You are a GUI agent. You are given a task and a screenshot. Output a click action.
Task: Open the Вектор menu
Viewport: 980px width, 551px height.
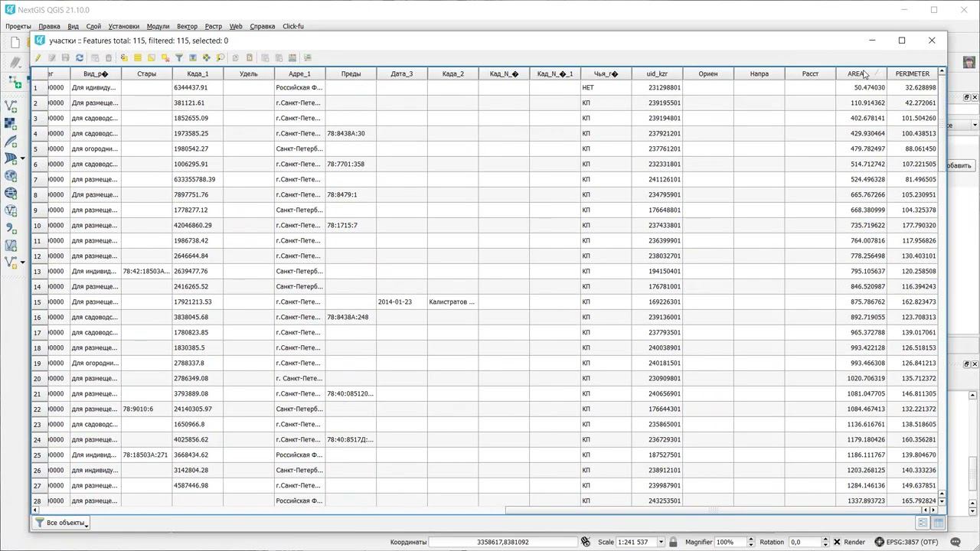pyautogui.click(x=187, y=26)
